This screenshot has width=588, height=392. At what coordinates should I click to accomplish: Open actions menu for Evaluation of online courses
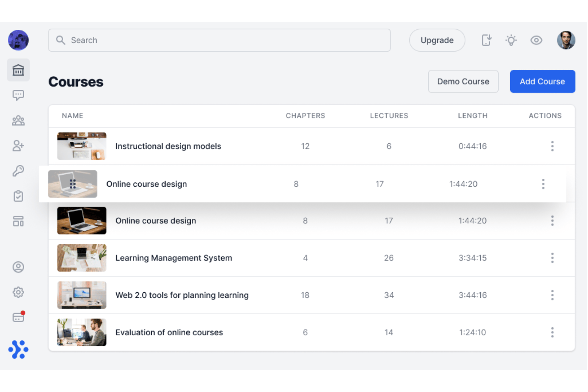552,332
